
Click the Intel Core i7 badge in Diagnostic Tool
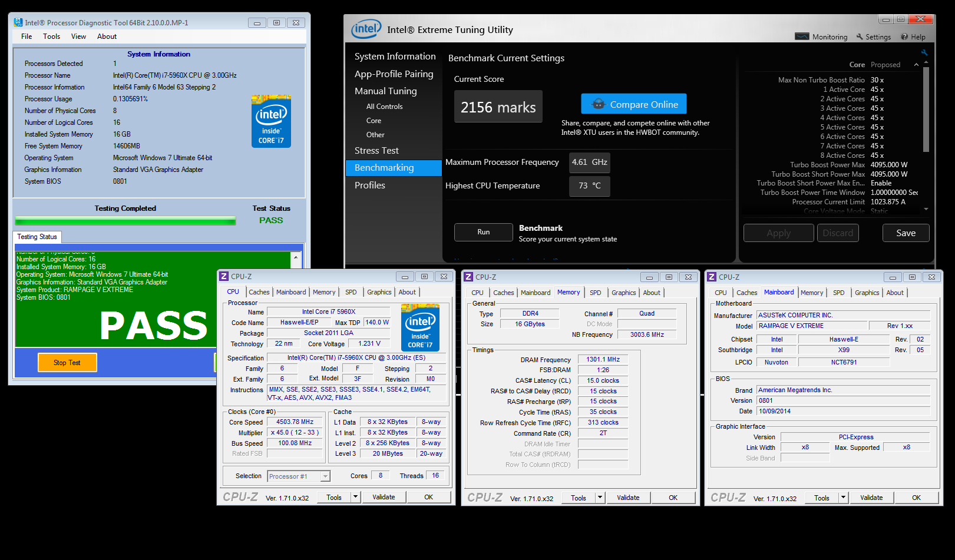[x=271, y=121]
